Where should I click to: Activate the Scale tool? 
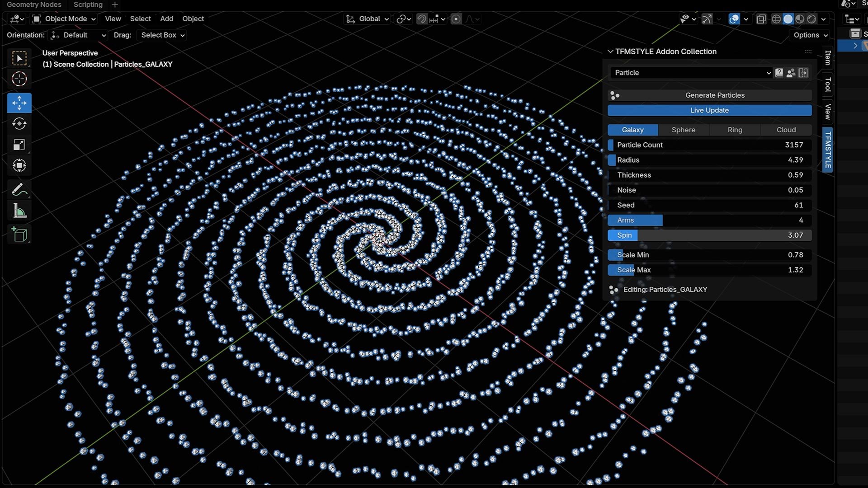[x=19, y=145]
